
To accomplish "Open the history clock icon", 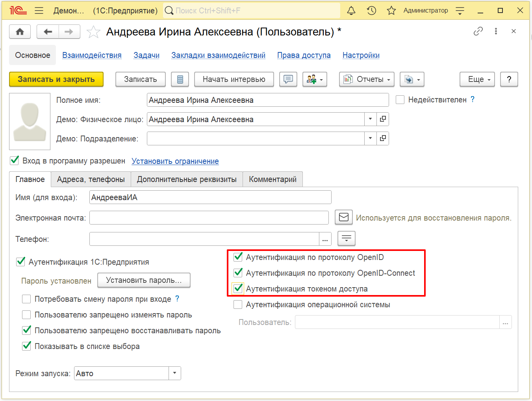I will (x=371, y=11).
